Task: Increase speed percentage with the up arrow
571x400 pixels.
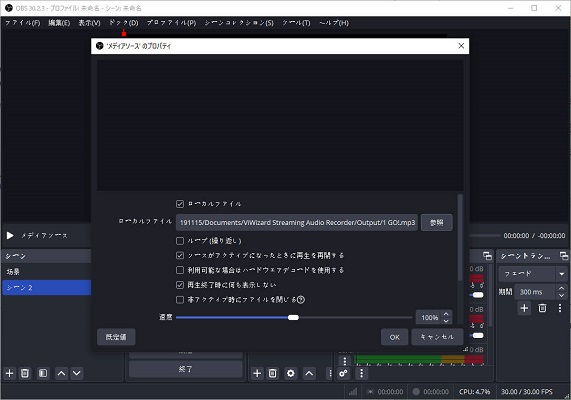Action: 446,314
